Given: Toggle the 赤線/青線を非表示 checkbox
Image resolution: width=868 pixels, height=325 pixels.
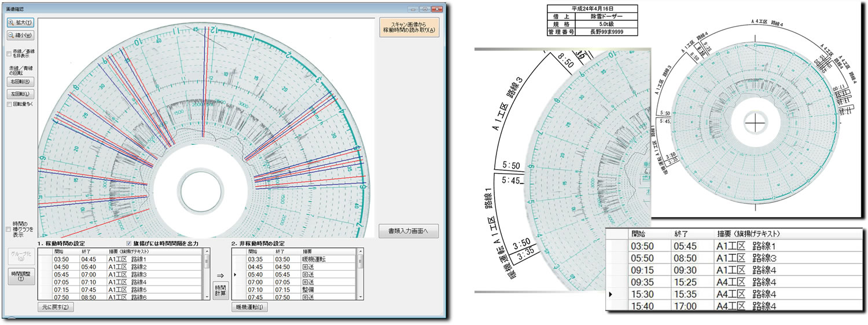Looking at the screenshot, I should pyautogui.click(x=9, y=54).
